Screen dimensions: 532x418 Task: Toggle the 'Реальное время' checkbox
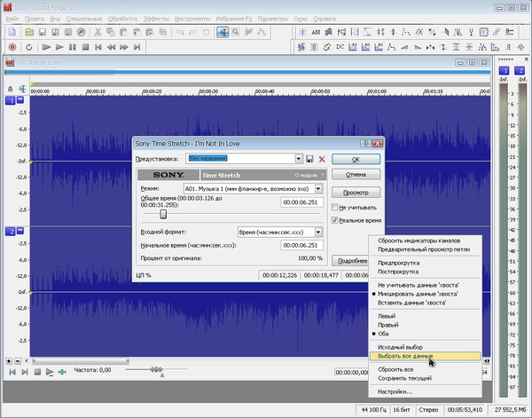[x=335, y=220]
